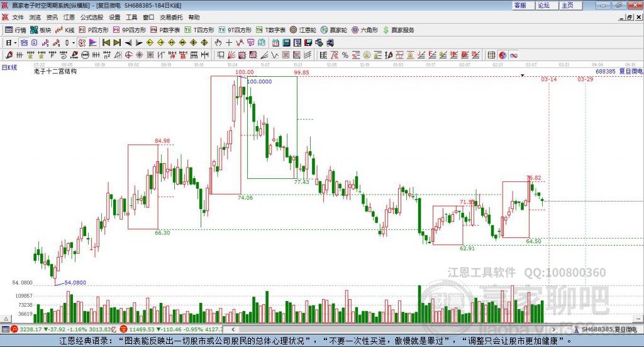Open the calendar date icon
The height and width of the screenshot is (347, 644).
275,43
